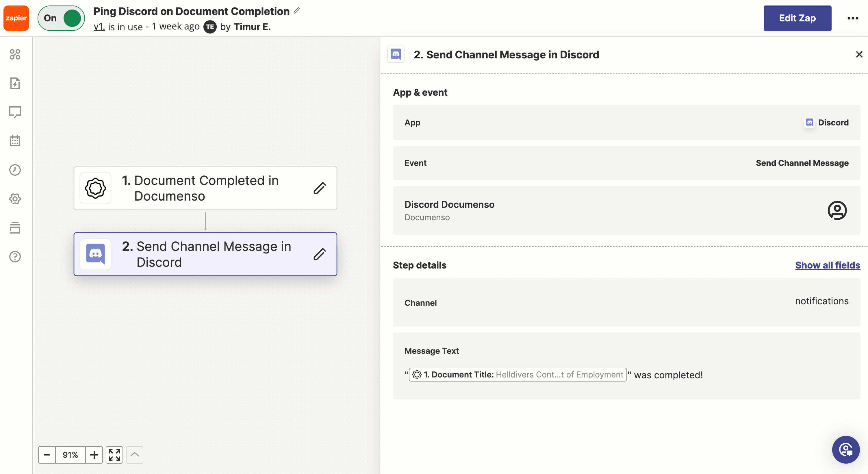Click the fit-to-view expand icon

click(x=114, y=455)
